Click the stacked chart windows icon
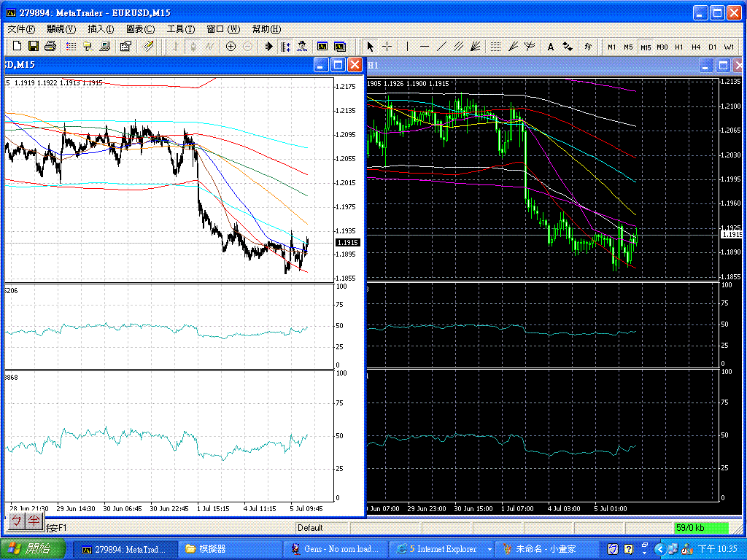747x560 pixels. click(340, 46)
